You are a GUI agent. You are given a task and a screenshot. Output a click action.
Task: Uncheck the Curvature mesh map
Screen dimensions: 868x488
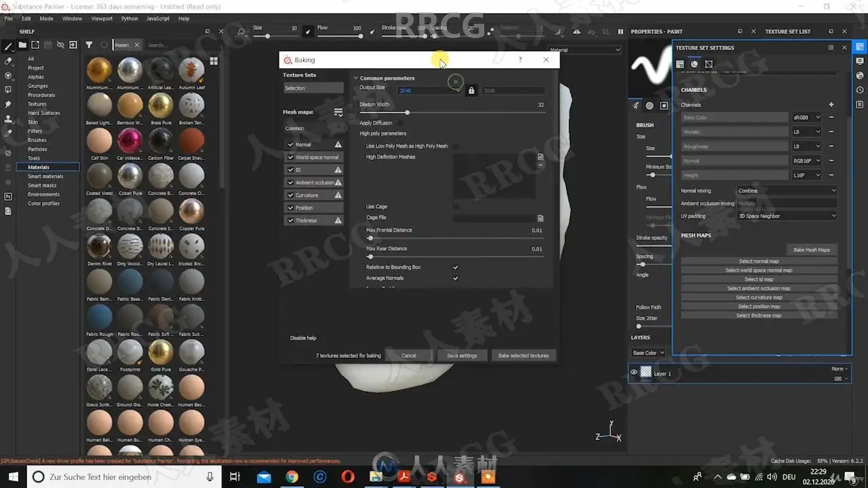pos(291,195)
